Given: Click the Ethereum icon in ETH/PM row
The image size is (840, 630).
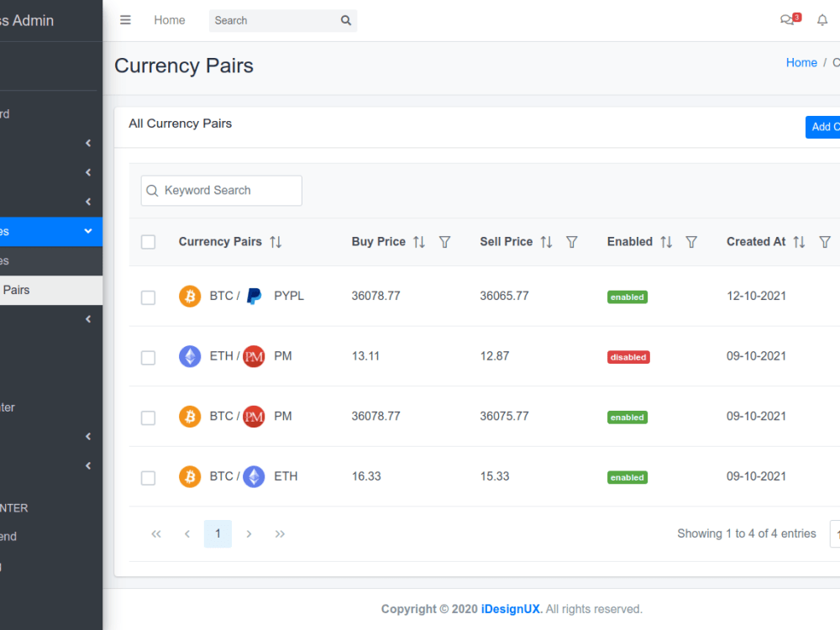Looking at the screenshot, I should [x=190, y=356].
